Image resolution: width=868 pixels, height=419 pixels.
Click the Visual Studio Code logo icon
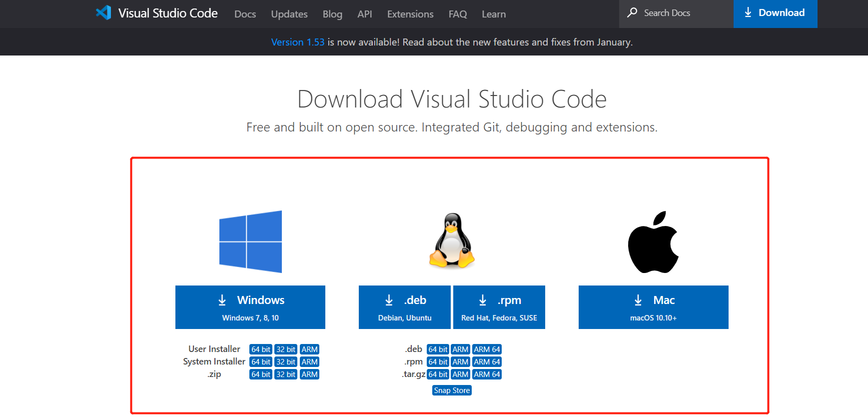(103, 13)
